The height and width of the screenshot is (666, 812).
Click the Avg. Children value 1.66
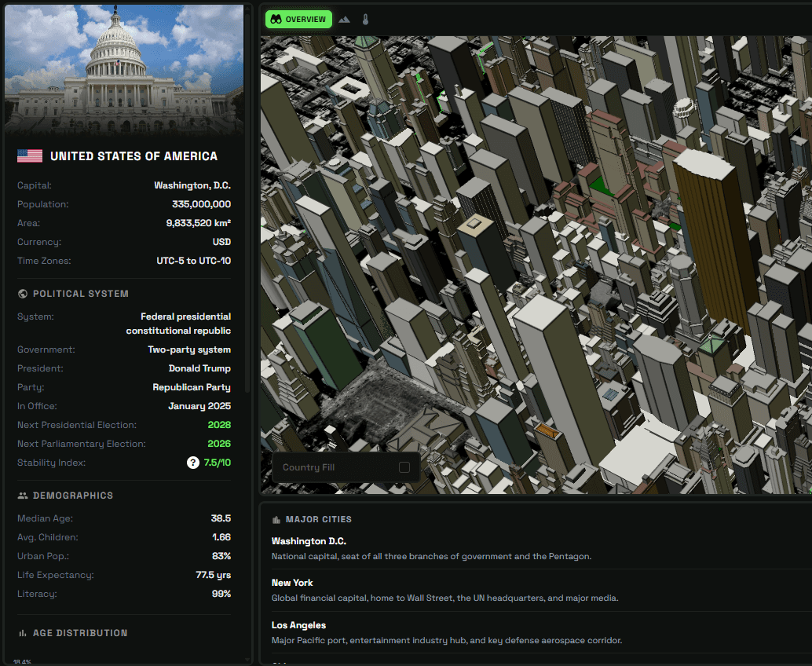click(x=221, y=537)
